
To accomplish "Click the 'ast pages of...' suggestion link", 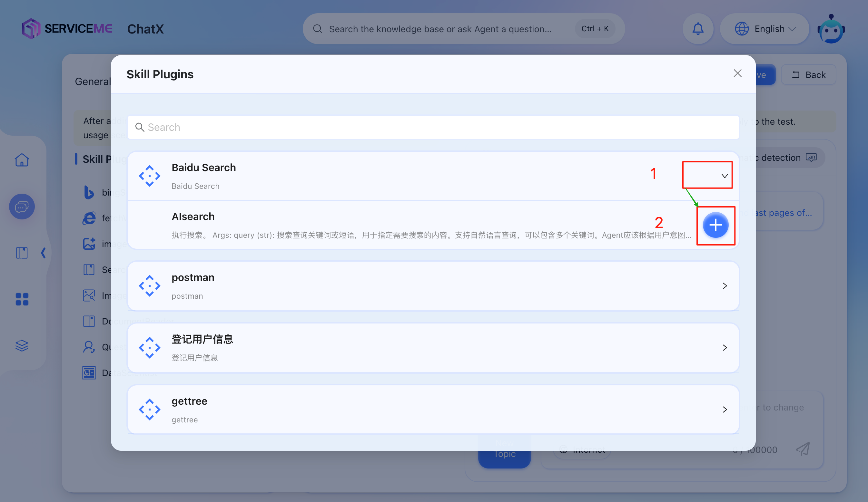I will point(783,213).
